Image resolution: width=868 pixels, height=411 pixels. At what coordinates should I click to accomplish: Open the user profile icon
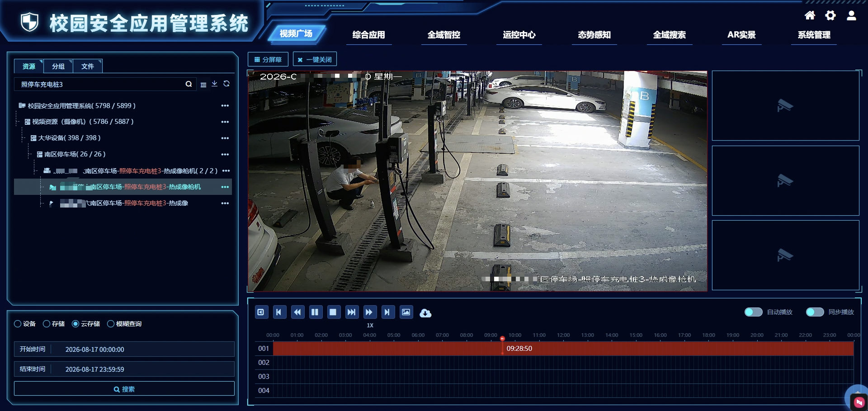851,15
